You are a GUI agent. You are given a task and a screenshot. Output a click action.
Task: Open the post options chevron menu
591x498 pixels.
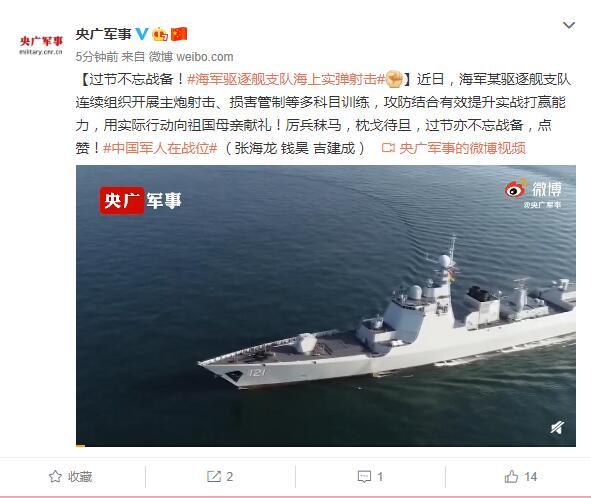(568, 25)
